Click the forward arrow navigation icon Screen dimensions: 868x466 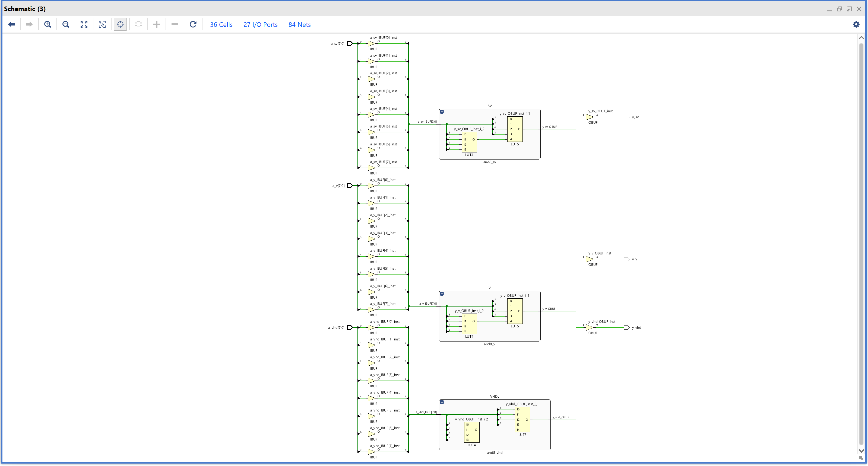[29, 24]
